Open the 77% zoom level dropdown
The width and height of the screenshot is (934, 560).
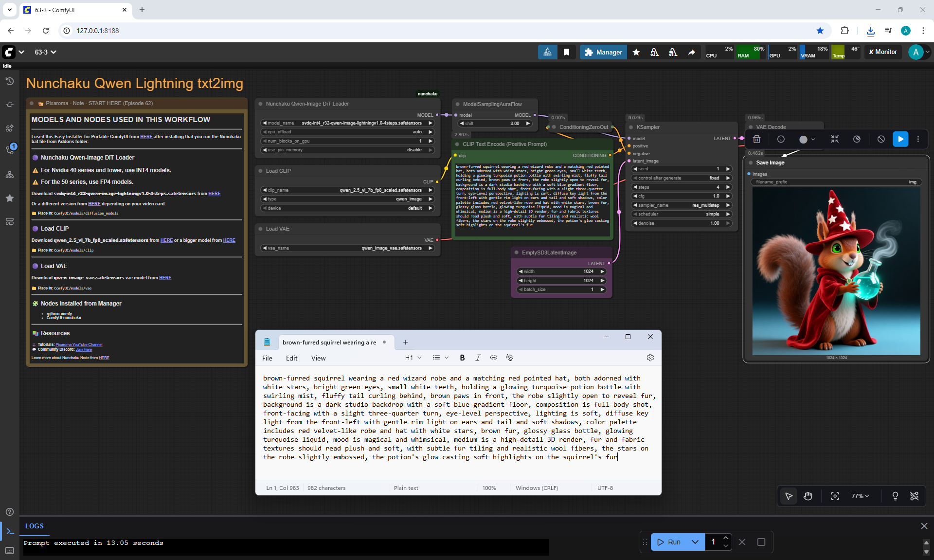[x=860, y=496]
